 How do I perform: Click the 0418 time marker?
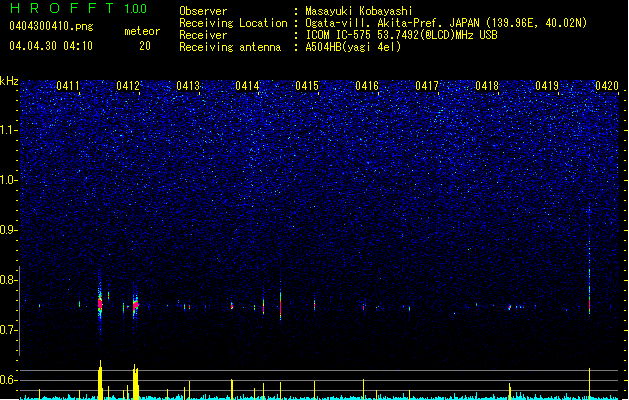click(x=487, y=86)
